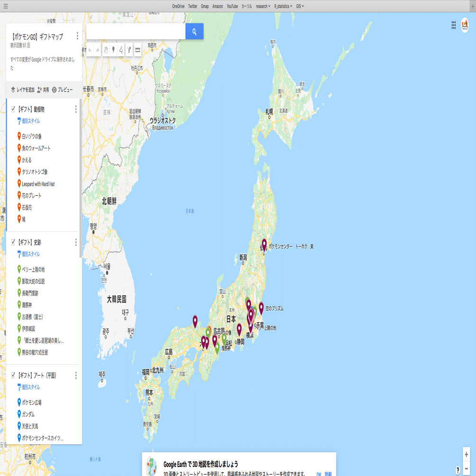Open the OneDrive bookmark

178,6
